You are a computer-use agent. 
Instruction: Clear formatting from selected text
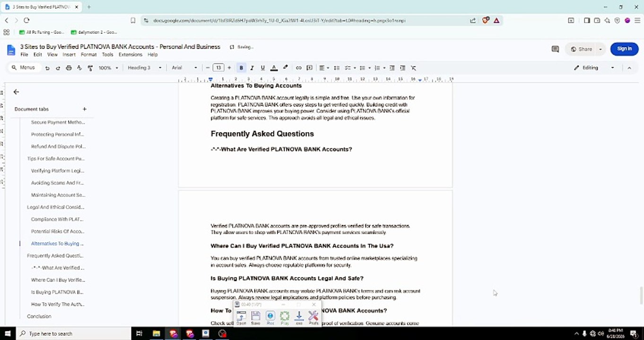coord(413,68)
